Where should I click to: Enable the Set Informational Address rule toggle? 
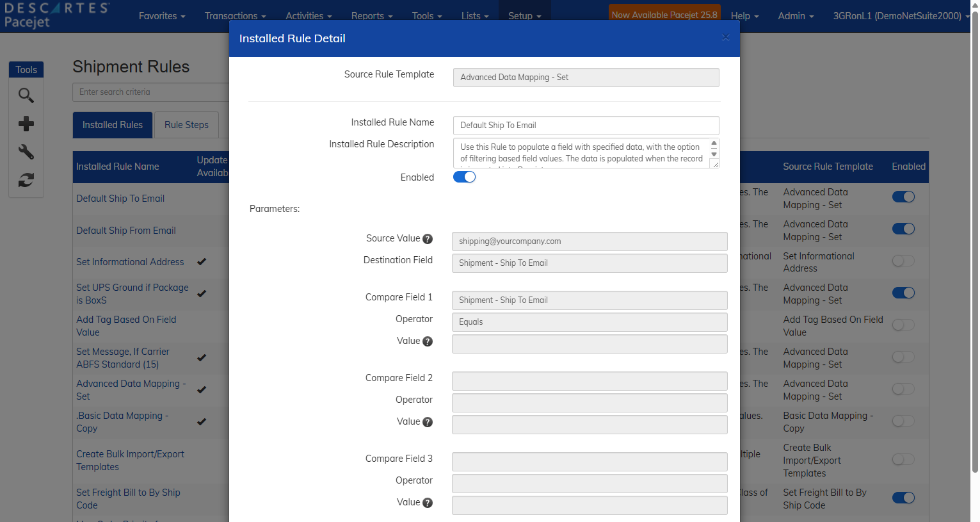[x=903, y=261]
